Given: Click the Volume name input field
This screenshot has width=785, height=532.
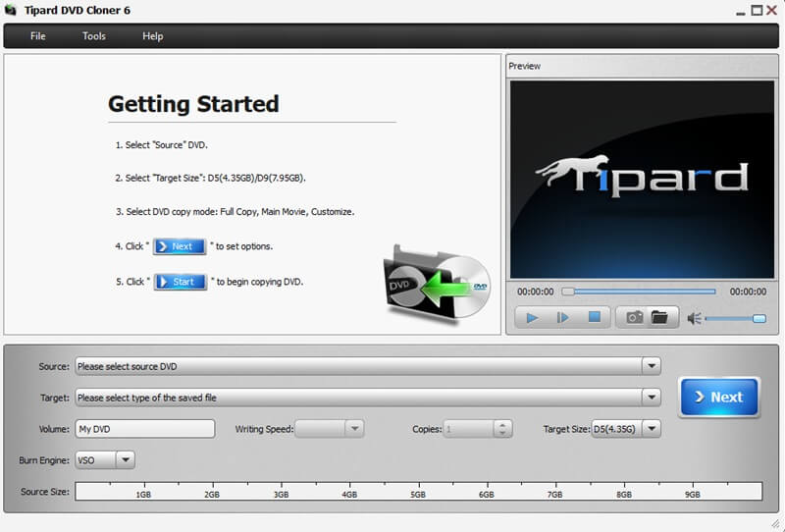Looking at the screenshot, I should pos(144,429).
